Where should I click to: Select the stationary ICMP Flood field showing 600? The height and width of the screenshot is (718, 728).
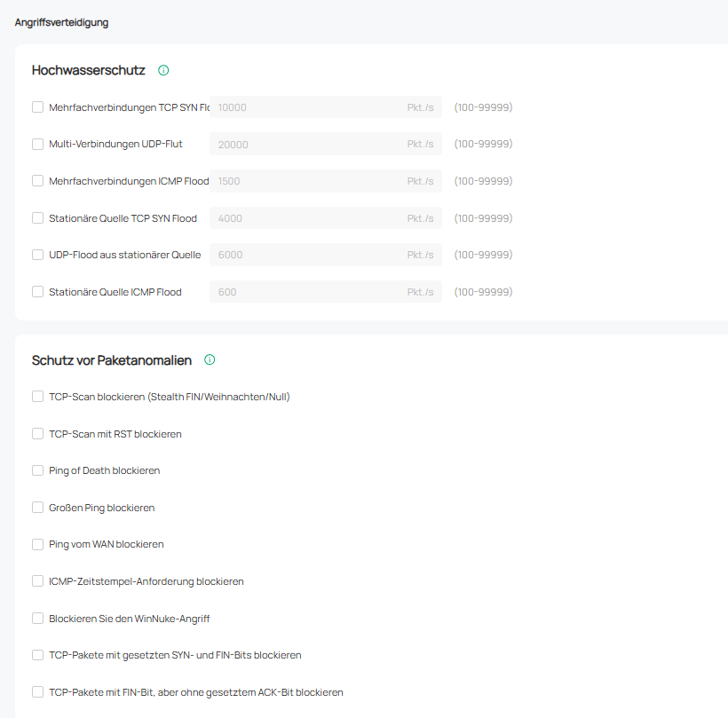click(306, 292)
